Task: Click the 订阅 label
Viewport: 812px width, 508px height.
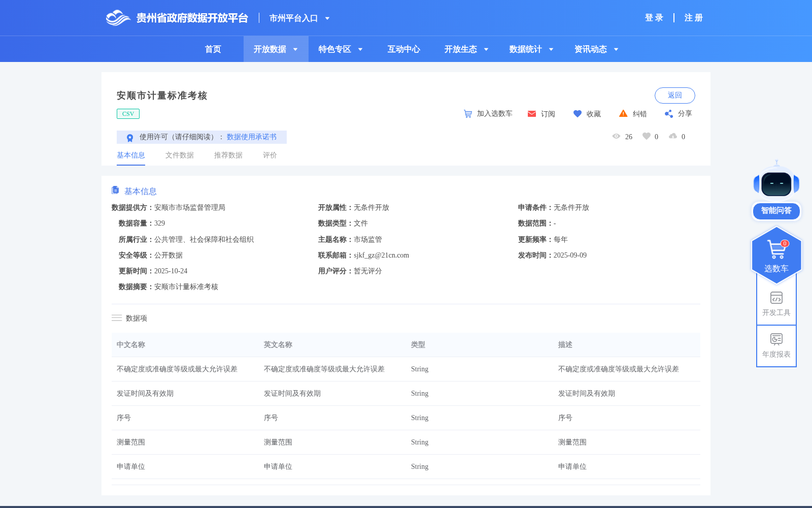Action: coord(548,114)
